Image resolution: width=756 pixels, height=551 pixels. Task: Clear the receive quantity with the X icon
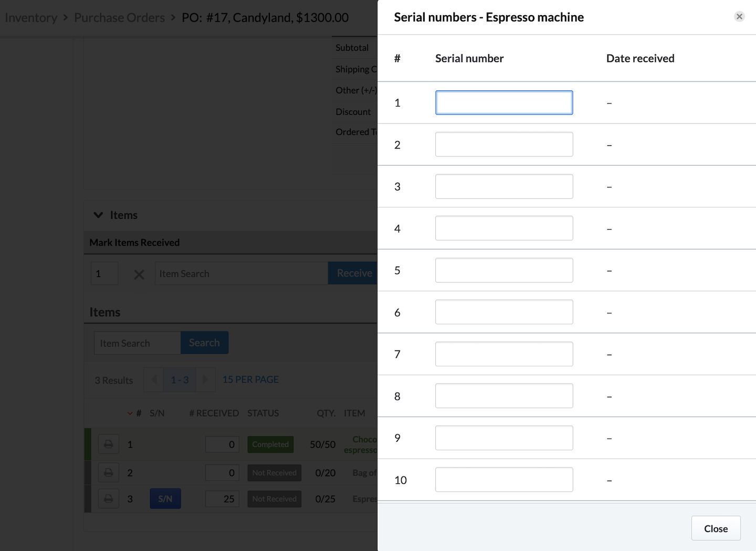coord(139,274)
